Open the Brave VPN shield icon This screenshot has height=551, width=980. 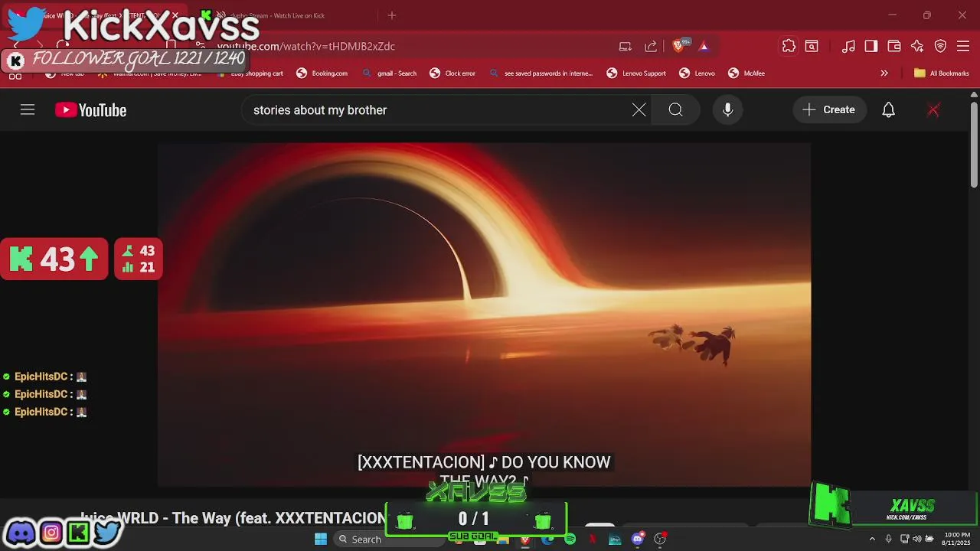pyautogui.click(x=941, y=46)
